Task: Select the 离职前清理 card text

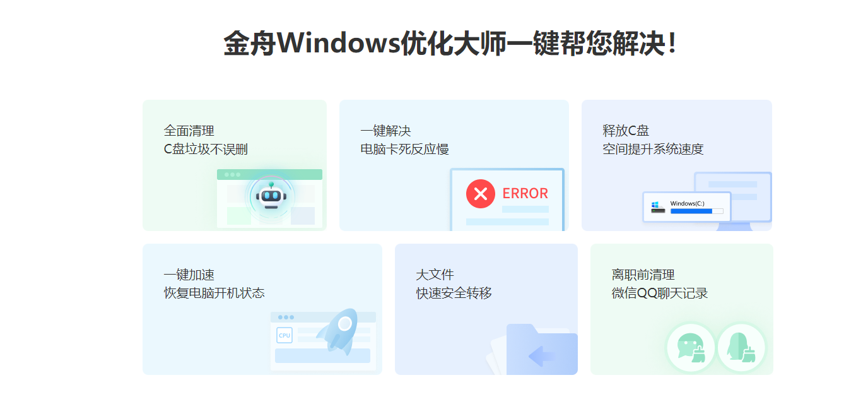Action: [659, 284]
